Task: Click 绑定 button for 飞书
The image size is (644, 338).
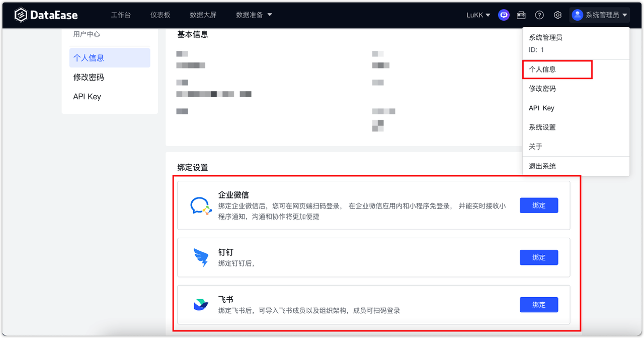Action: point(539,305)
